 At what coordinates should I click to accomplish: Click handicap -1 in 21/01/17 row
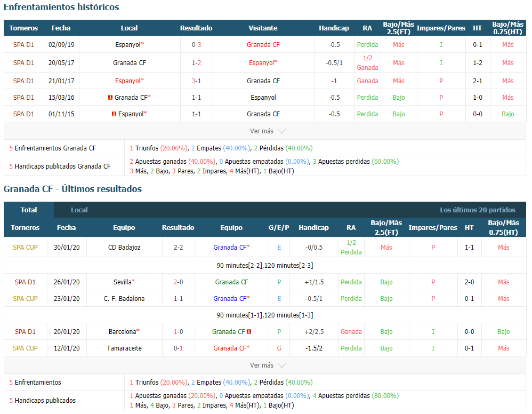pos(334,81)
